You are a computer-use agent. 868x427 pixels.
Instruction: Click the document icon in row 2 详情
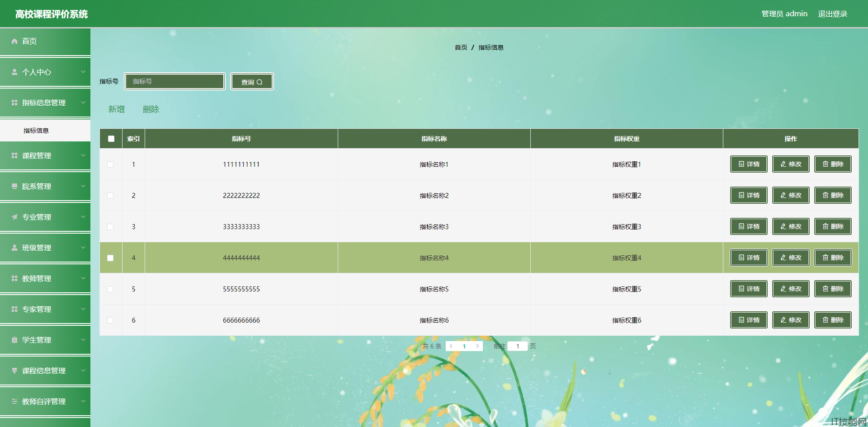(741, 195)
